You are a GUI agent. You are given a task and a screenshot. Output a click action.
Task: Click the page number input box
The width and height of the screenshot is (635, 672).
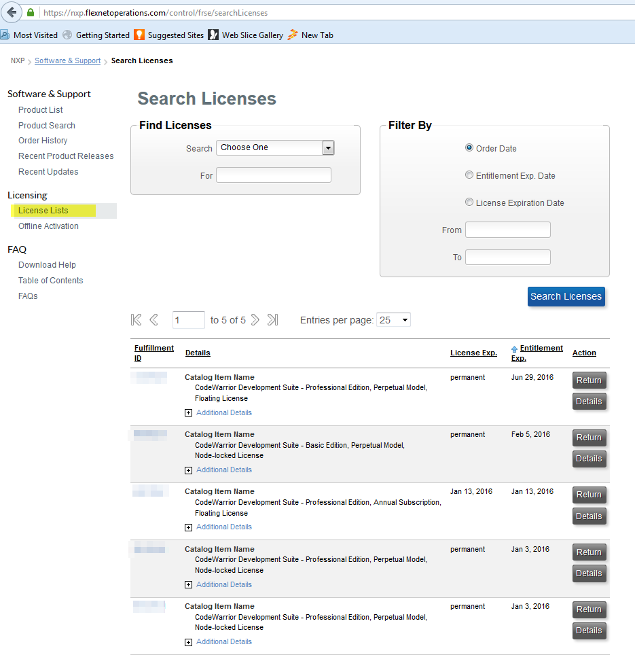pos(189,320)
